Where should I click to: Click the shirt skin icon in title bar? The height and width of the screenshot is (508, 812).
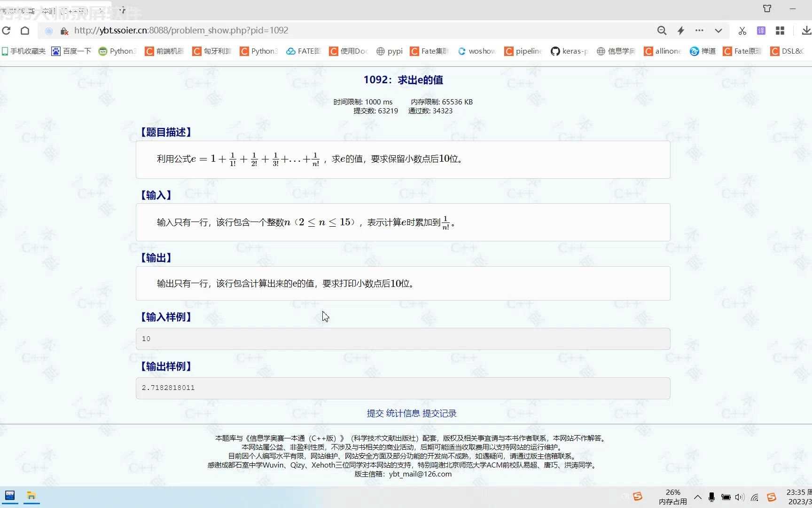(x=767, y=8)
